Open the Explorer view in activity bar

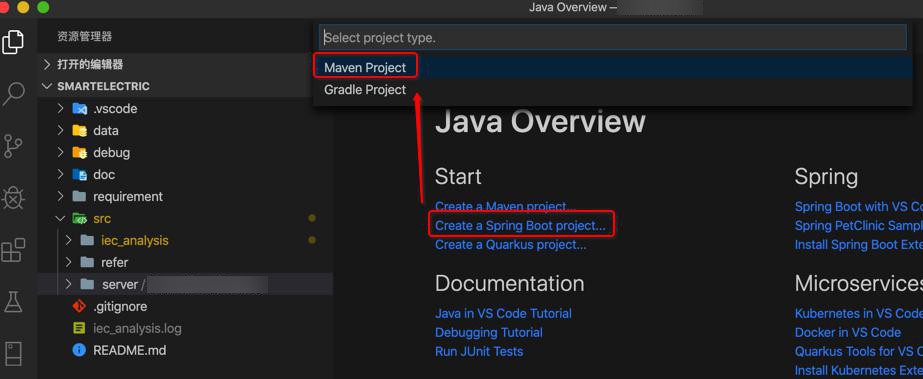pyautogui.click(x=13, y=42)
